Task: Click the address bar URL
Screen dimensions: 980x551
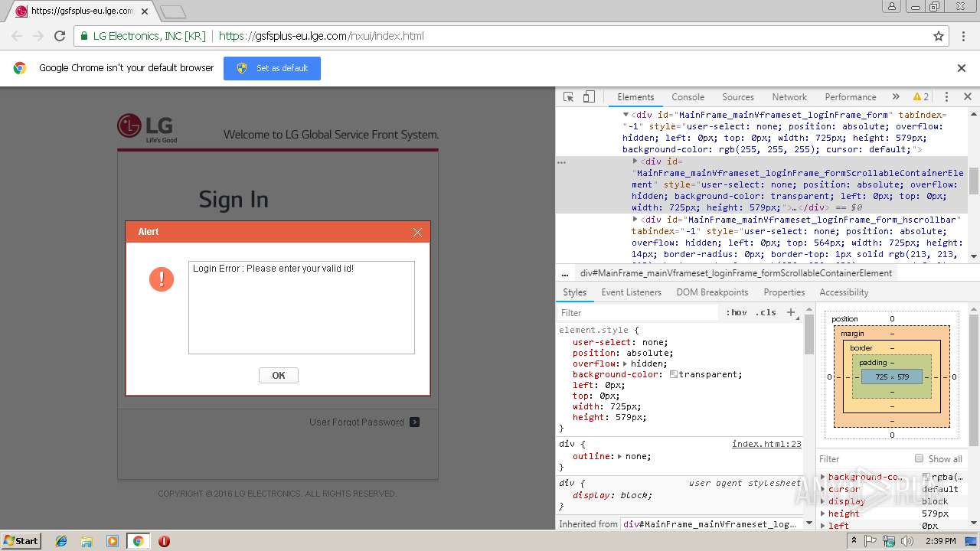Action: pyautogui.click(x=321, y=36)
